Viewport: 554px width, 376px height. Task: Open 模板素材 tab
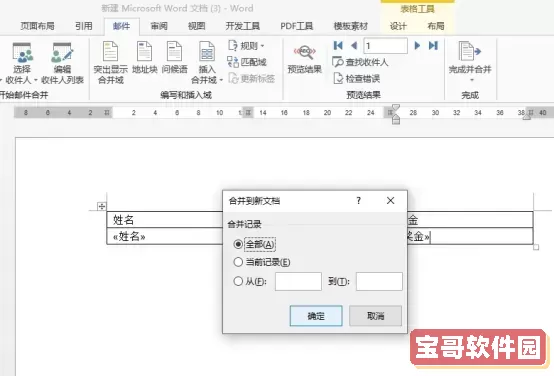pos(351,26)
